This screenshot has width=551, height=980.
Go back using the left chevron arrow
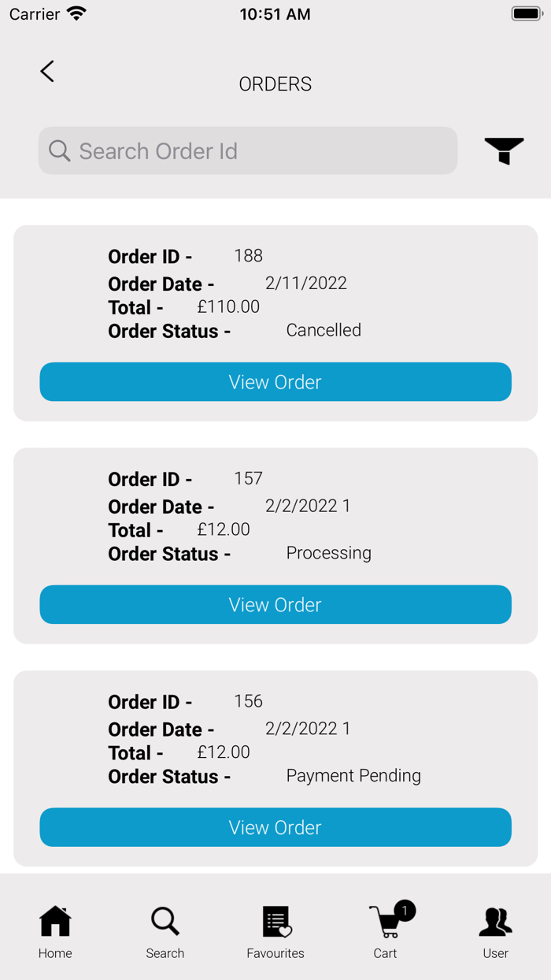46,71
